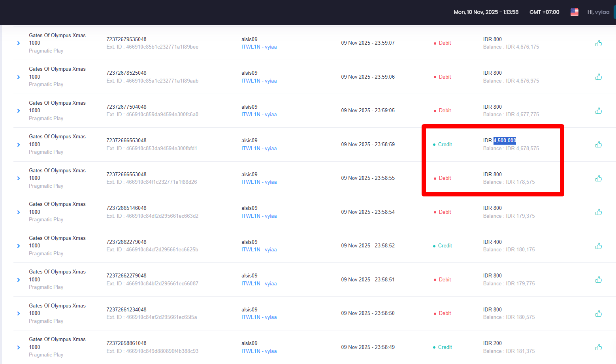Click thumbs-up icon for transaction 72372678525048

tap(599, 77)
